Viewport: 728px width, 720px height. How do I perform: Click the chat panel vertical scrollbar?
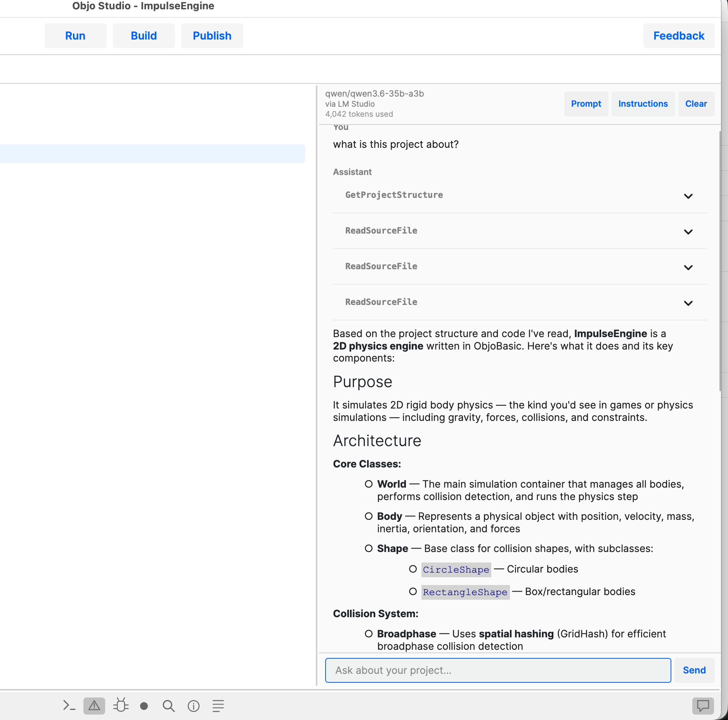point(720,261)
